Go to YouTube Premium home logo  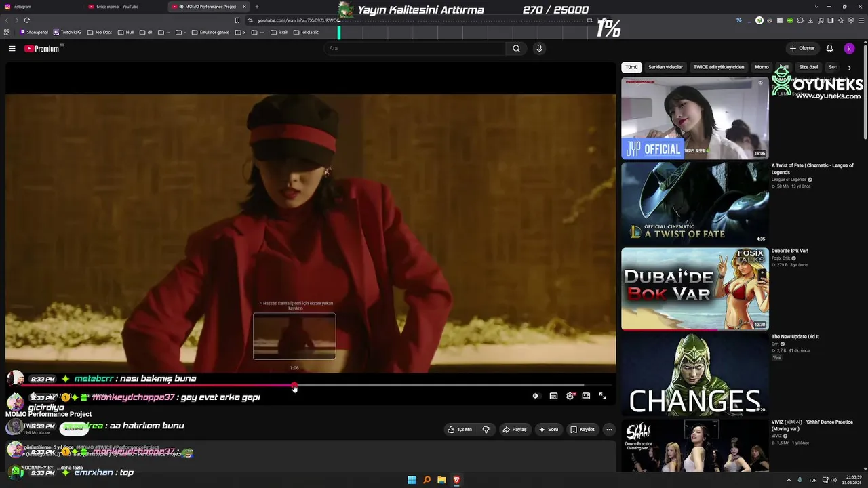[x=42, y=49]
